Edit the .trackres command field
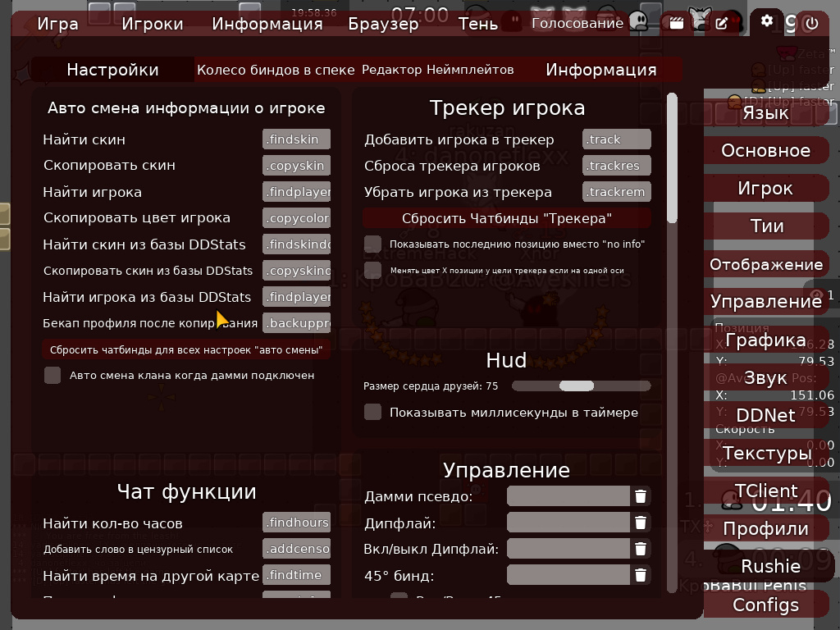 click(x=617, y=166)
